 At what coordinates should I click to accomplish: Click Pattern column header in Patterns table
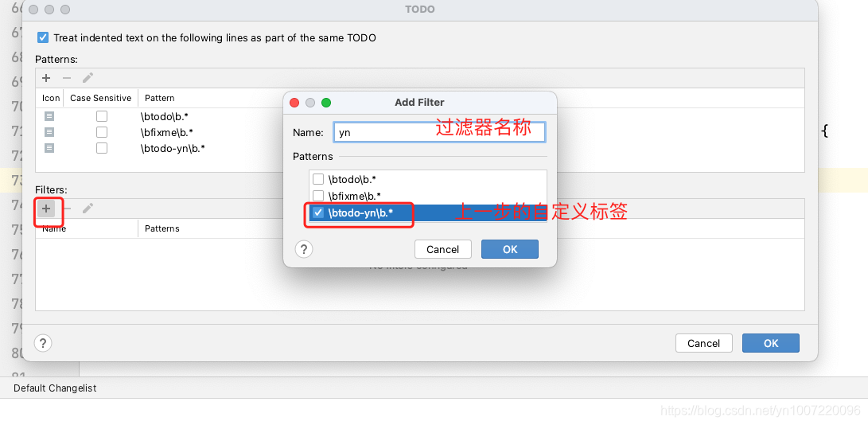click(159, 98)
